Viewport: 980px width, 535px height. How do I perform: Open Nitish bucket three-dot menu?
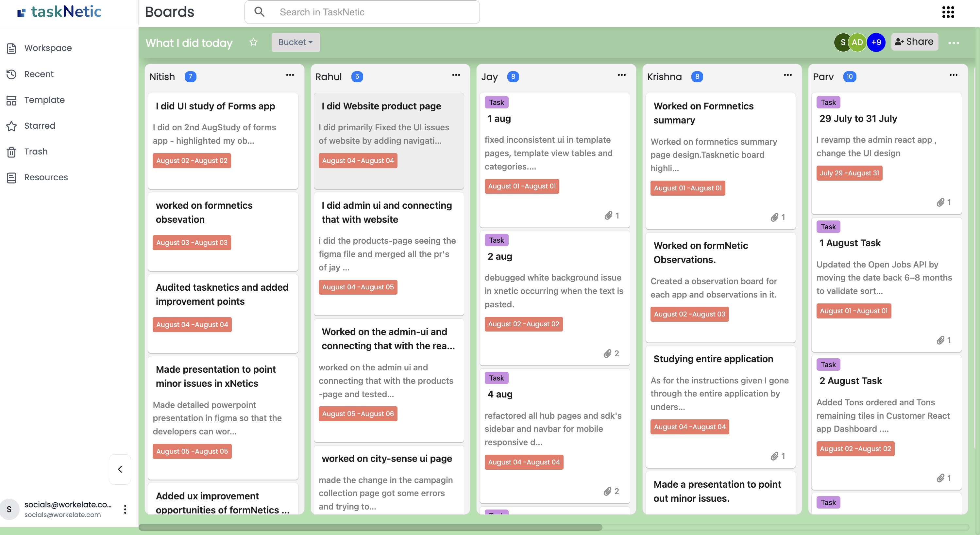click(290, 75)
